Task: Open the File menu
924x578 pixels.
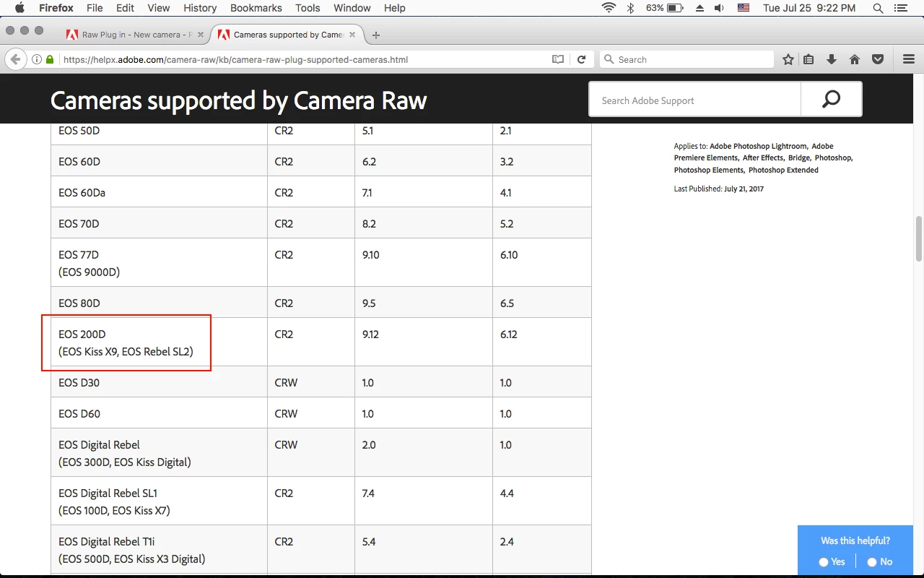Action: pyautogui.click(x=95, y=8)
